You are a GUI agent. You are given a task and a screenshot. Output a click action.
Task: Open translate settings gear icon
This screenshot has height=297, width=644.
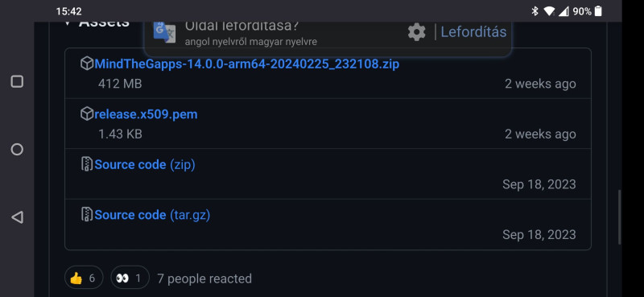pyautogui.click(x=416, y=32)
